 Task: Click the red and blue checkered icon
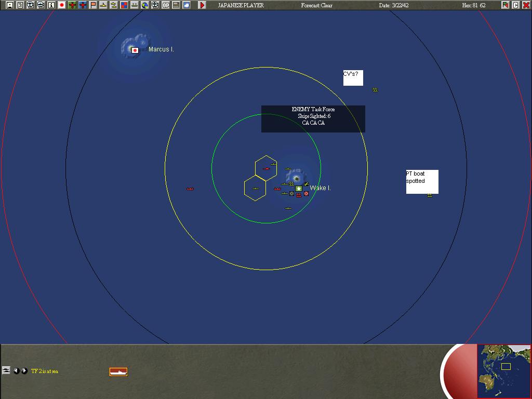(x=124, y=5)
